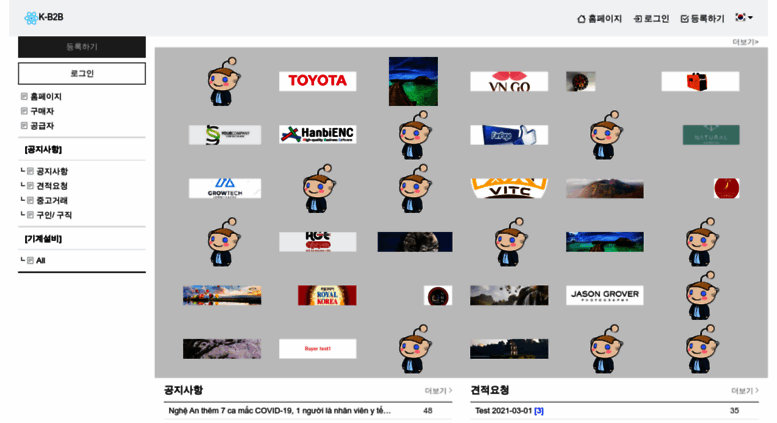The width and height of the screenshot is (777, 423).
Task: Click the login arrow icon beside 로그인
Action: 638,19
